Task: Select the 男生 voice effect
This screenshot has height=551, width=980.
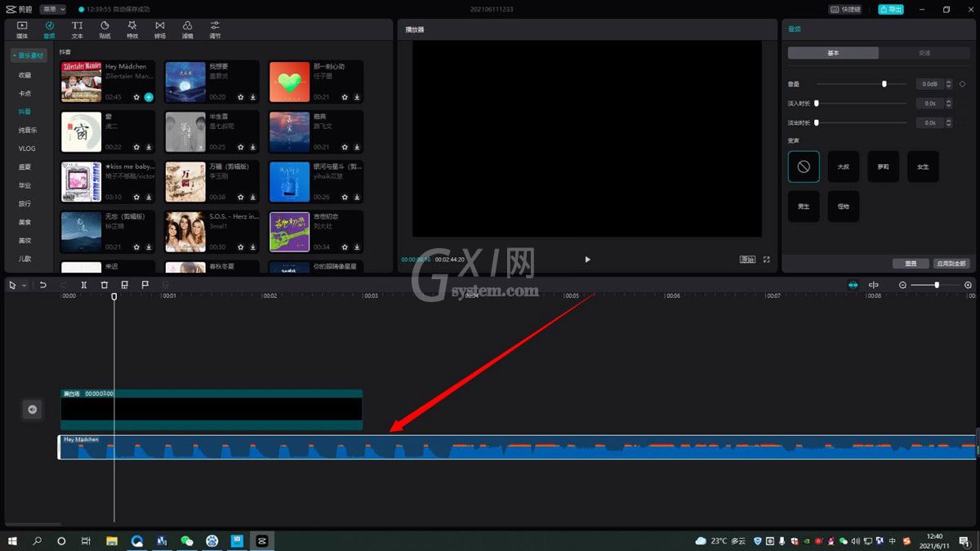Action: 804,207
